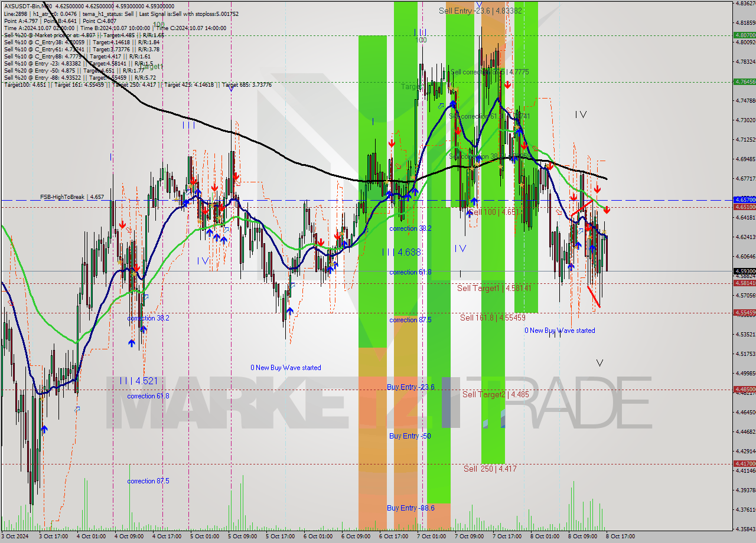Click the '6 Oct 17:00' time axis label
The width and height of the screenshot is (756, 543).
(x=395, y=537)
